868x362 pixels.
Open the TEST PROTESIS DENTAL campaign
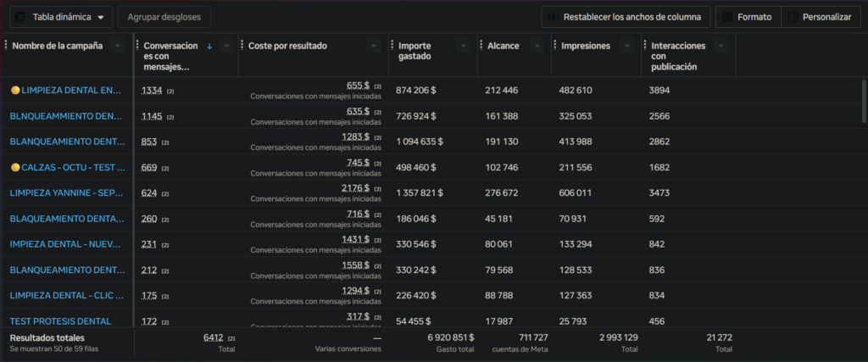pyautogui.click(x=60, y=321)
